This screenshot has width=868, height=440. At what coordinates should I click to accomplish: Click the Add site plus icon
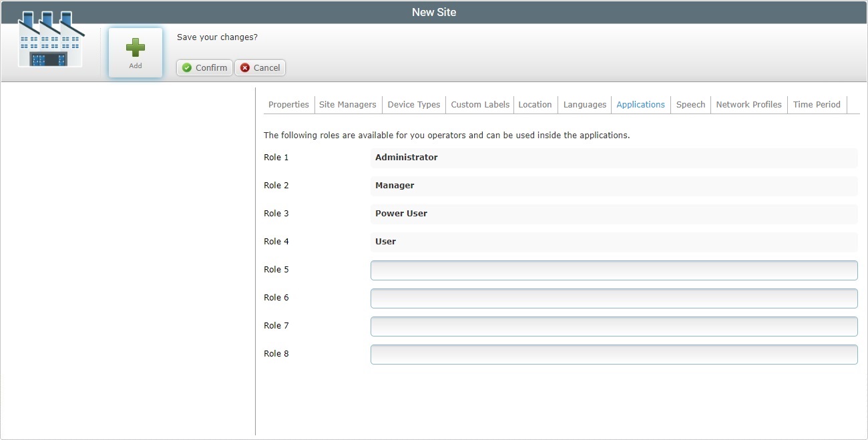[135, 46]
